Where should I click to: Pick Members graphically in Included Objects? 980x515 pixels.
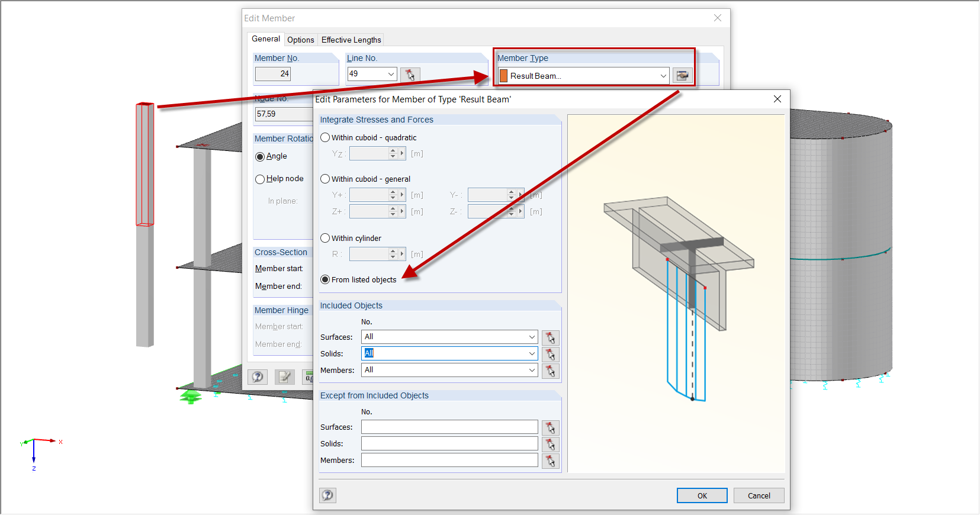551,371
